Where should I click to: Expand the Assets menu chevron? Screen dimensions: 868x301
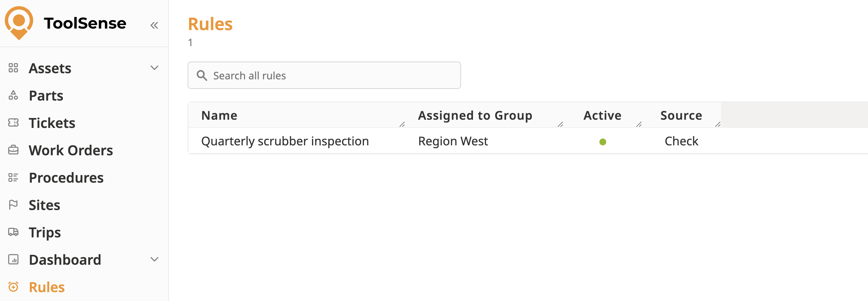[x=154, y=68]
